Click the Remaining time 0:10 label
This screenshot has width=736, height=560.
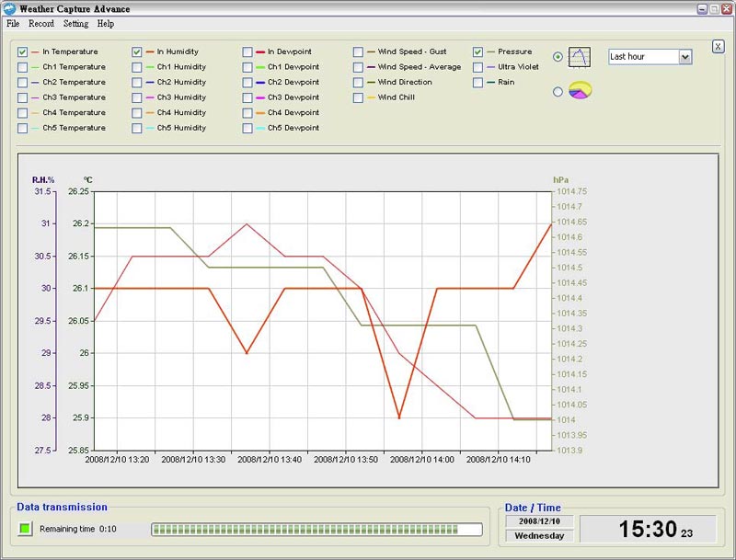point(78,529)
